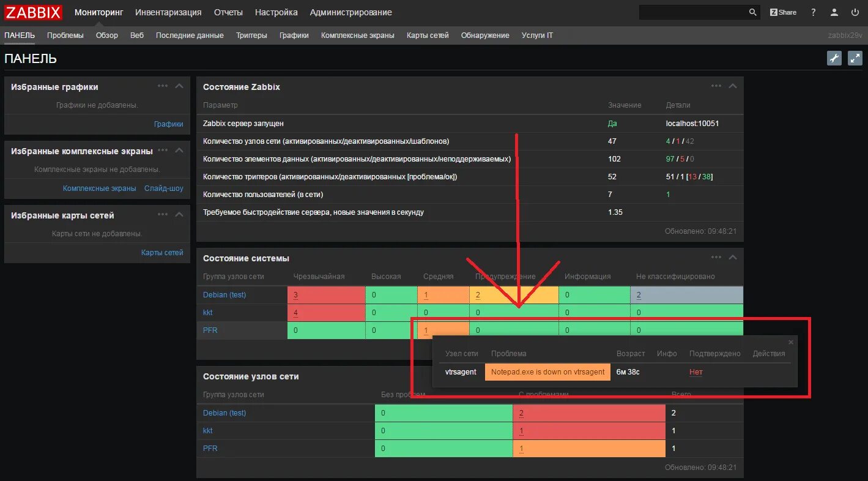Select the ПАНЕЛЬ submenu tab
The image size is (868, 481).
click(x=20, y=35)
